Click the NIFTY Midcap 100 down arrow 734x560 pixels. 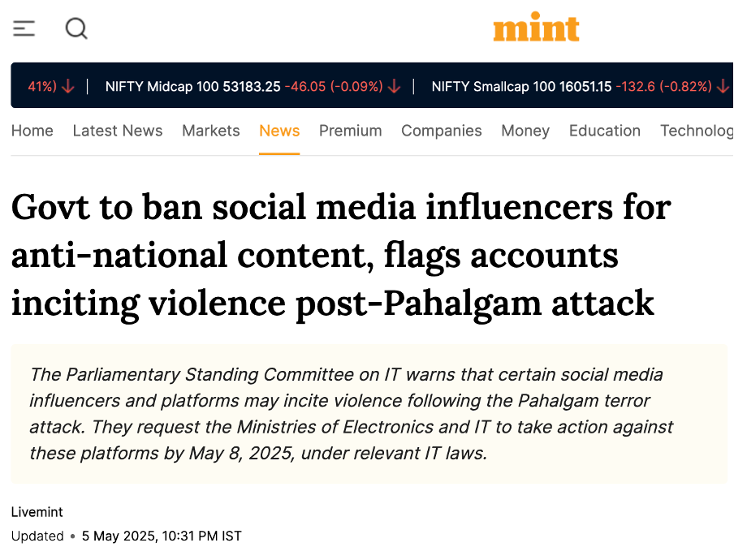395,86
